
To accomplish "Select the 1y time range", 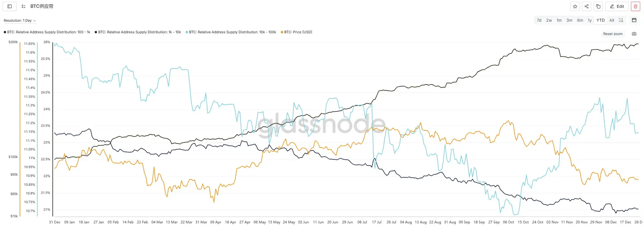I will coord(590,20).
